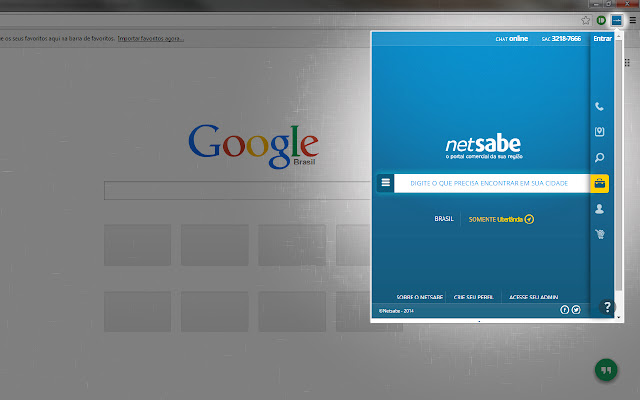Click the Netsabe search input field

click(x=492, y=183)
